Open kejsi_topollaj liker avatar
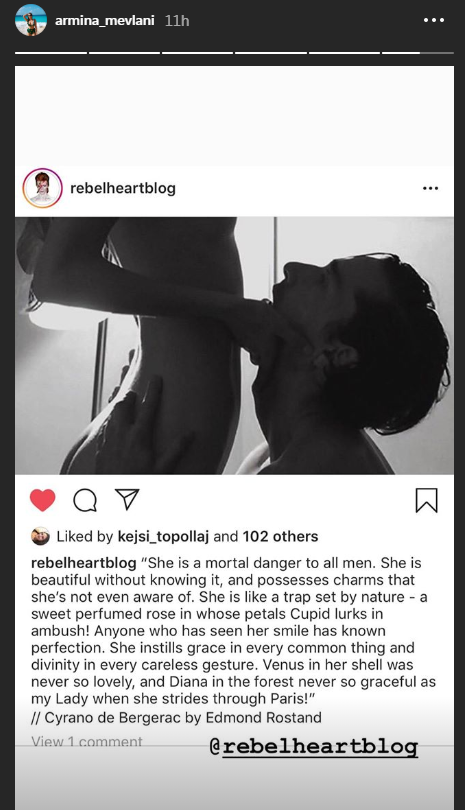The image size is (465, 810). 40,536
